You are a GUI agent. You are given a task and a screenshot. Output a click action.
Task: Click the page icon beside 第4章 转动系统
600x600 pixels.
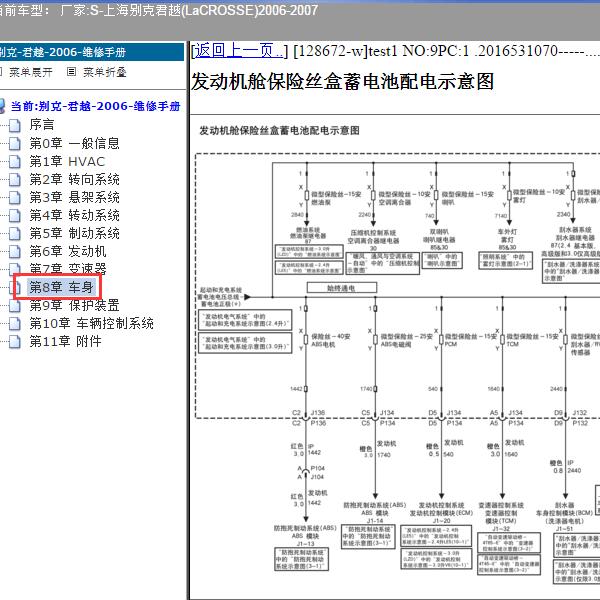(15, 215)
